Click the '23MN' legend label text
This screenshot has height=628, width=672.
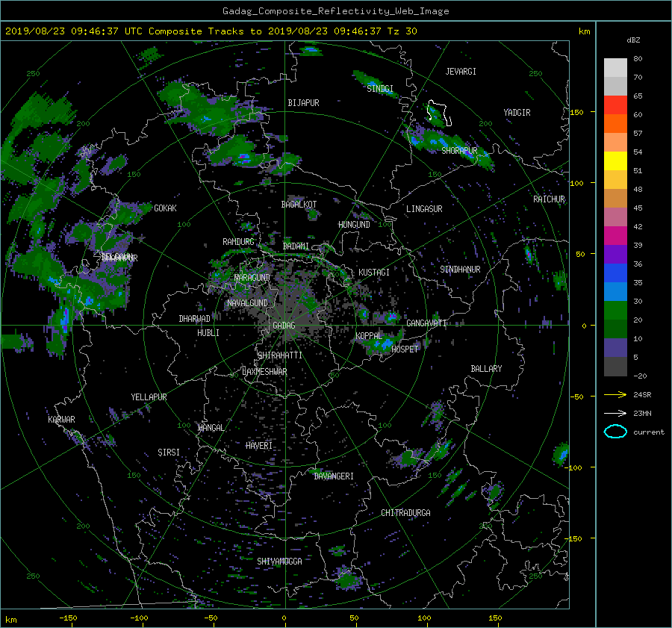pyautogui.click(x=642, y=413)
